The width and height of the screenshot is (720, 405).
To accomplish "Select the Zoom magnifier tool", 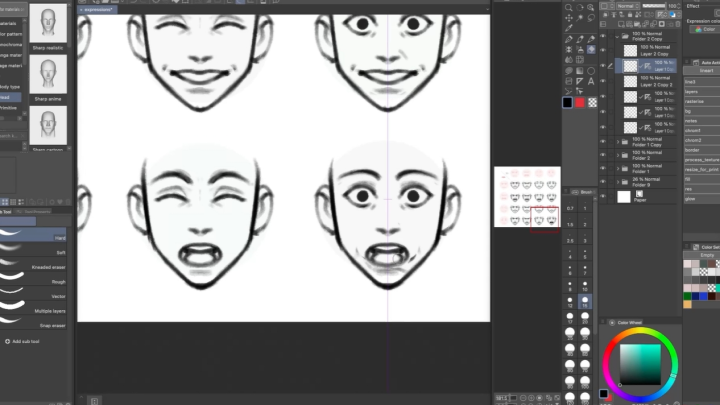I will (x=568, y=7).
